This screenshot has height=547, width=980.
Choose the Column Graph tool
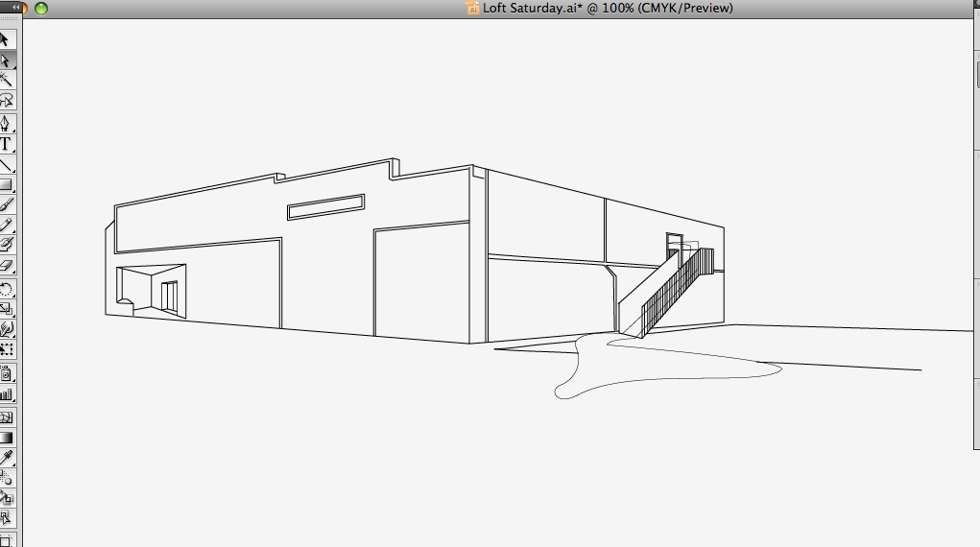pyautogui.click(x=6, y=393)
